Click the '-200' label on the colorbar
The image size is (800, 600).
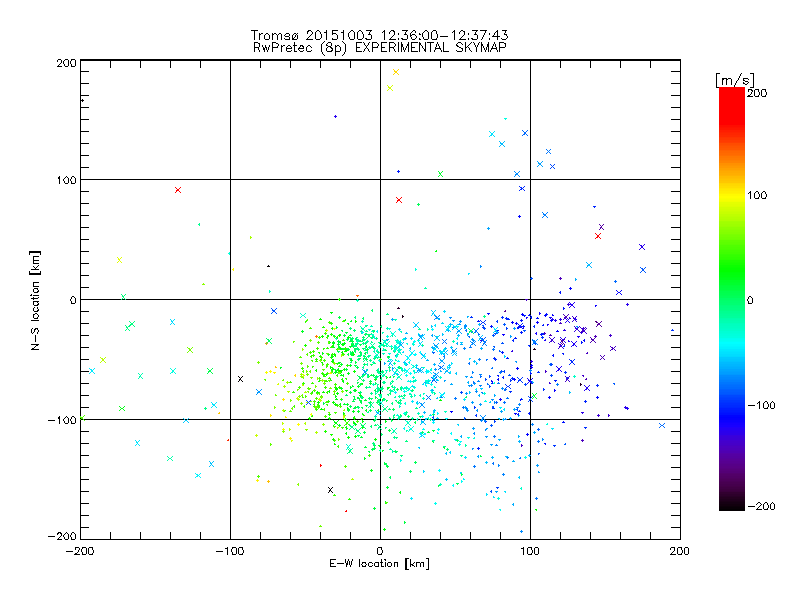[761, 506]
